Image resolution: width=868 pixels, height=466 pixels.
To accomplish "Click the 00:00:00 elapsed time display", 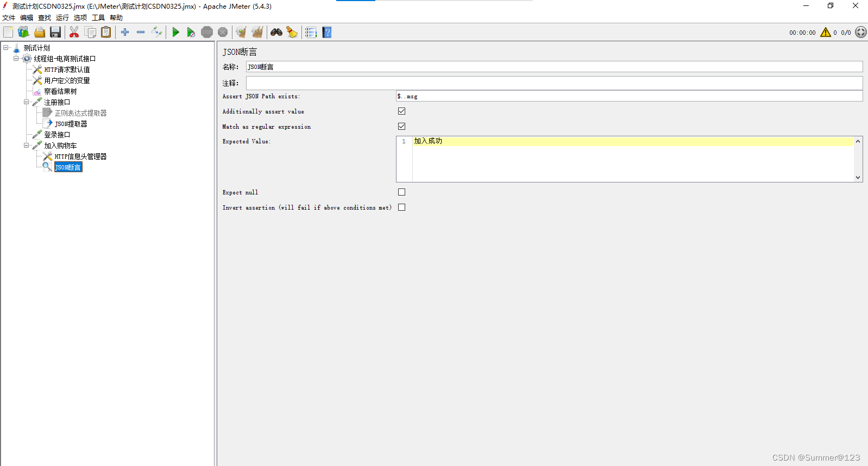I will click(802, 33).
